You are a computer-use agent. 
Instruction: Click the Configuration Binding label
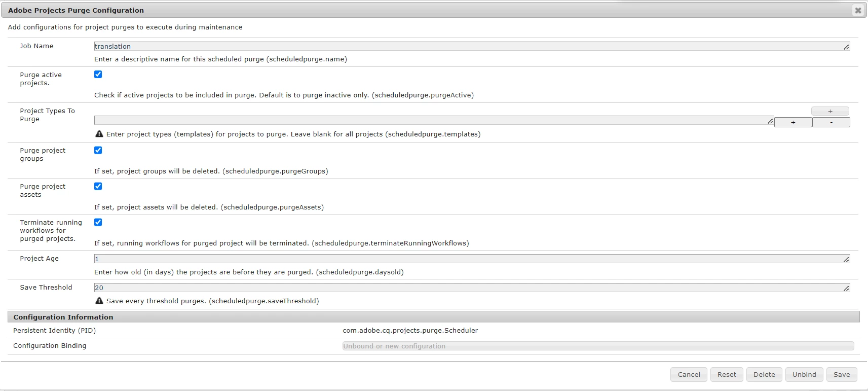pyautogui.click(x=50, y=345)
